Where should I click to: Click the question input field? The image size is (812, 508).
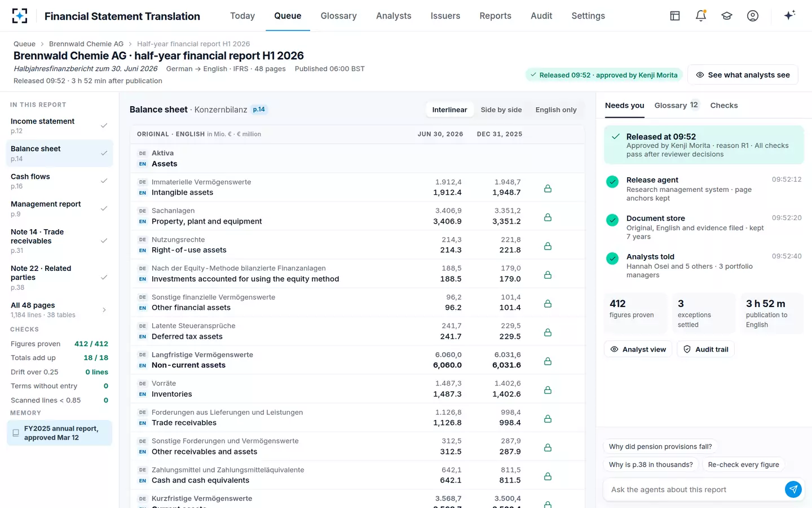click(695, 489)
